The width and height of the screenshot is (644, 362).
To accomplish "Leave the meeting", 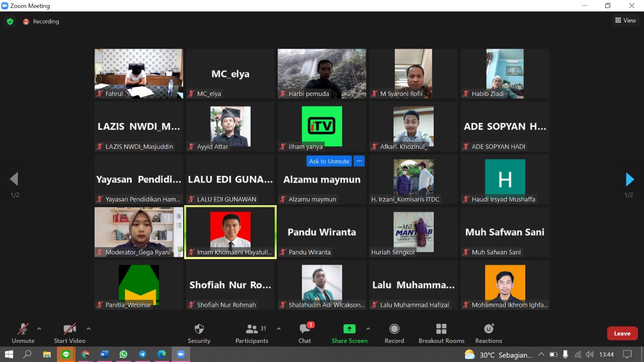I will 622,333.
